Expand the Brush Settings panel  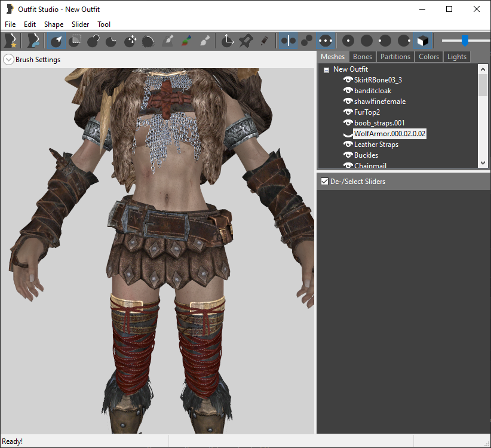point(8,60)
